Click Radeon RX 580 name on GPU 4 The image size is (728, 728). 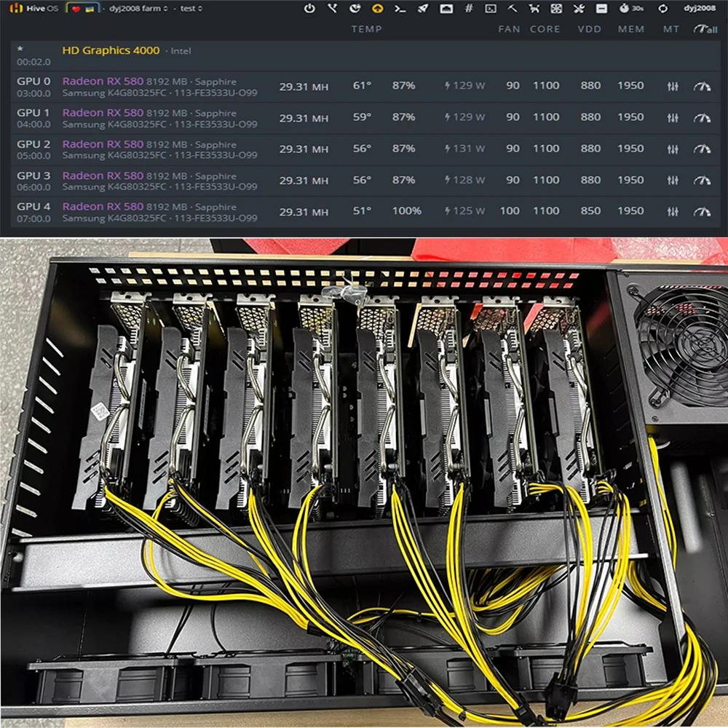(x=103, y=206)
